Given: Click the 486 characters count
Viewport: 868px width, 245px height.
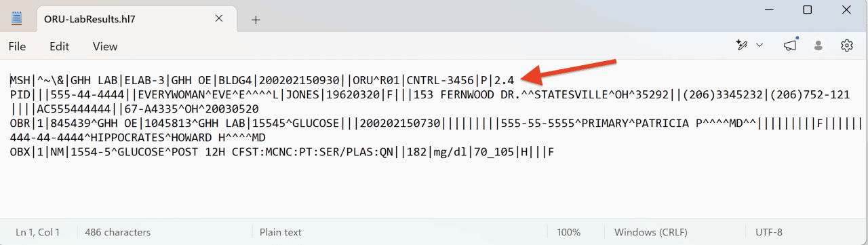Looking at the screenshot, I should point(117,232).
